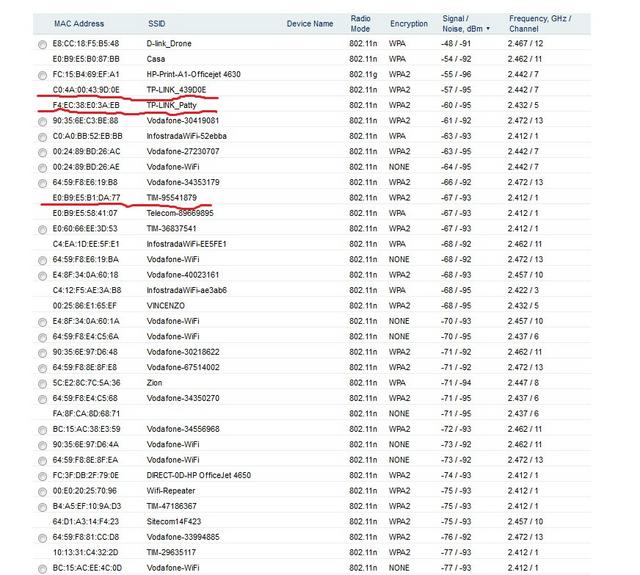
Task: Choose the Vodafone-40023161 radio button
Action: click(42, 276)
